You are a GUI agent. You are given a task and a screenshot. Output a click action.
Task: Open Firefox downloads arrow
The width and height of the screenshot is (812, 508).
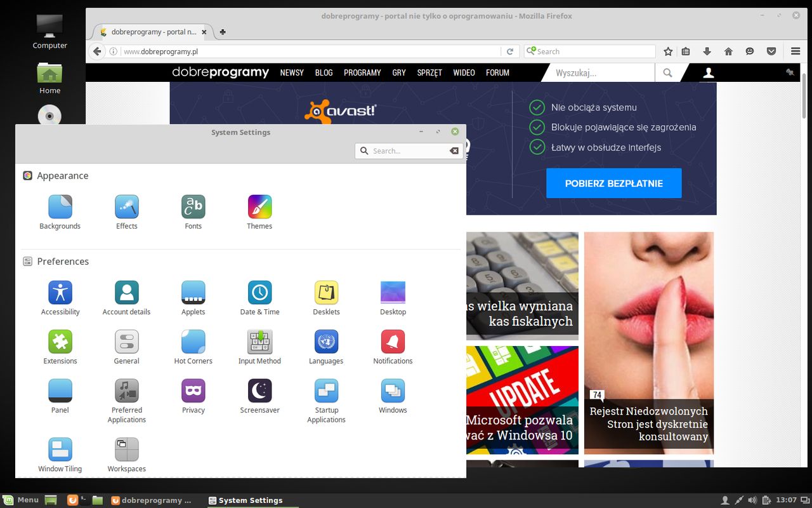tap(707, 51)
